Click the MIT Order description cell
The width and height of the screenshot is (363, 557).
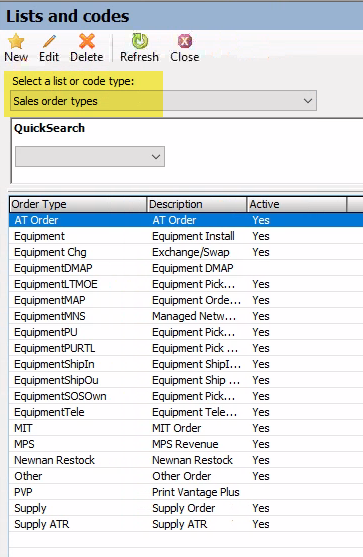pos(177,428)
